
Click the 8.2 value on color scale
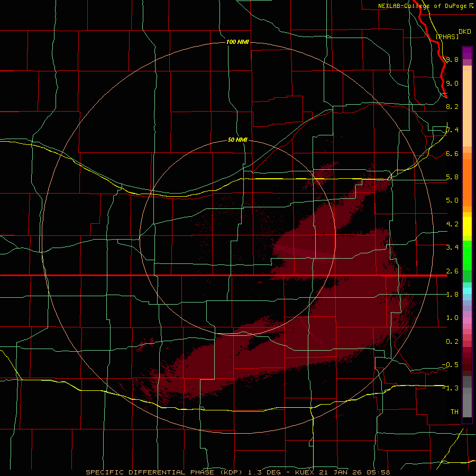pyautogui.click(x=452, y=106)
